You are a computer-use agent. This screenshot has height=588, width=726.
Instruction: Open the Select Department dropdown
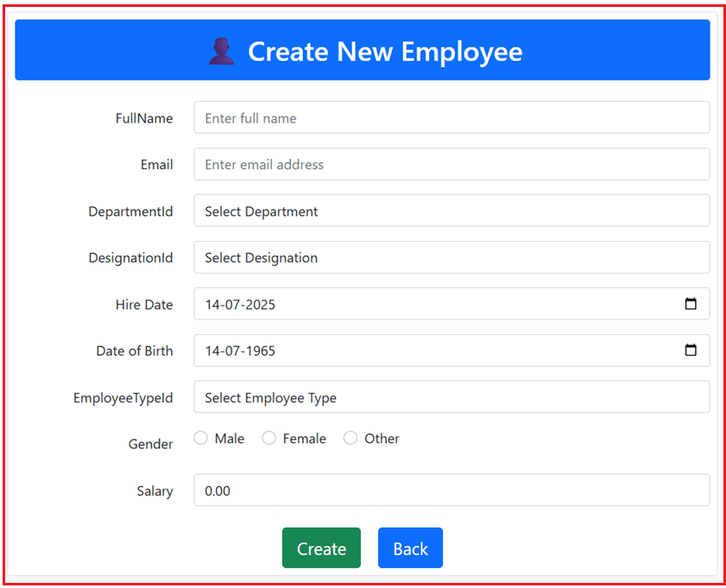pyautogui.click(x=451, y=211)
